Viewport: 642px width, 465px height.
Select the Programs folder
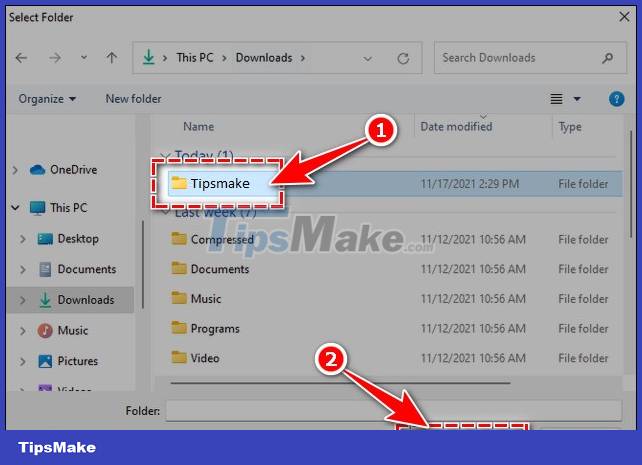[x=215, y=329]
